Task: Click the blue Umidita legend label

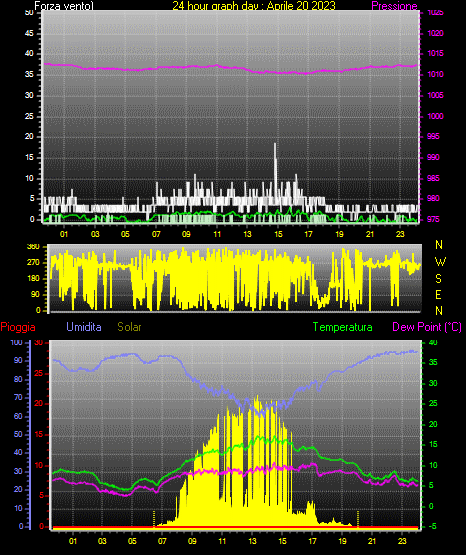Action: point(84,327)
